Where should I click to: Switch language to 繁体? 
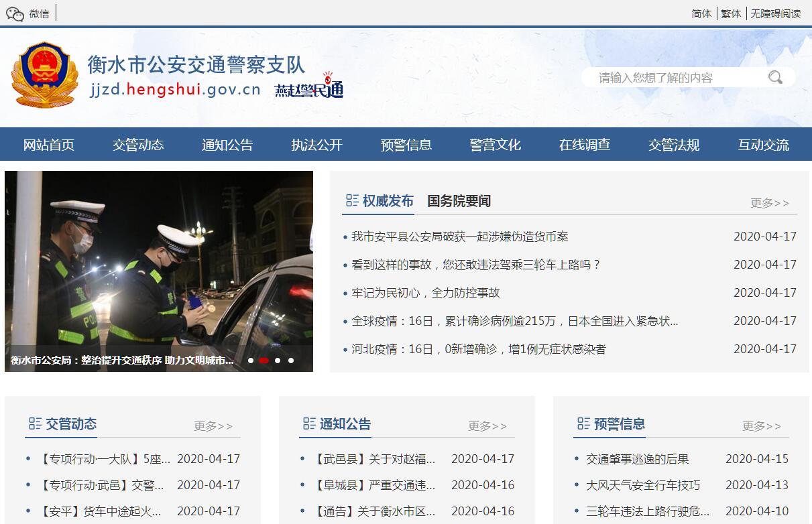pos(731,13)
